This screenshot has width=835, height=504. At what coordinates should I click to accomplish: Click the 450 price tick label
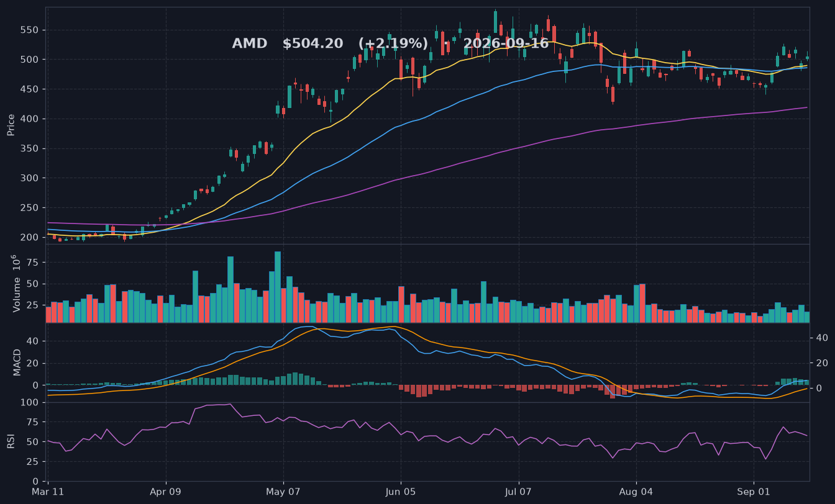pos(30,89)
